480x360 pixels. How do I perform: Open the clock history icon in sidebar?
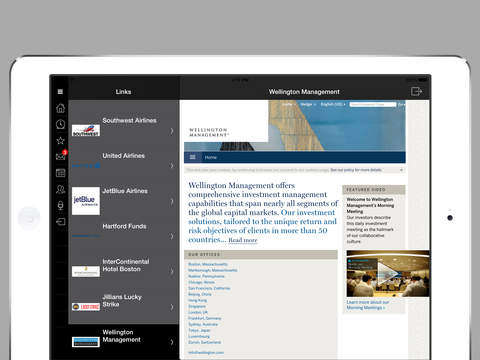click(x=60, y=124)
